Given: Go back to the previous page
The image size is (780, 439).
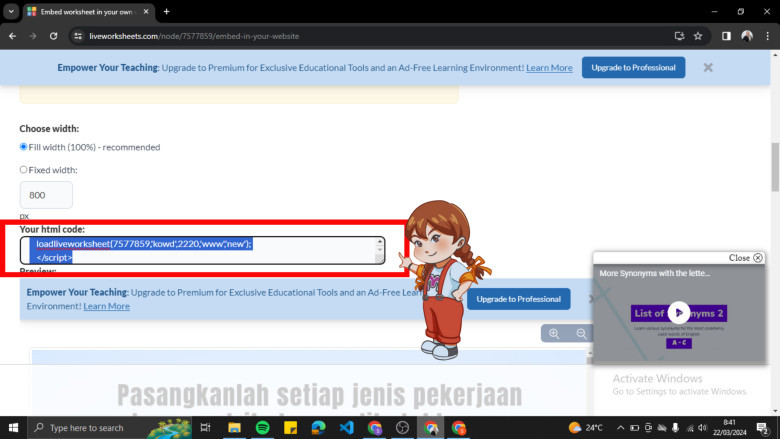Looking at the screenshot, I should click(x=12, y=36).
